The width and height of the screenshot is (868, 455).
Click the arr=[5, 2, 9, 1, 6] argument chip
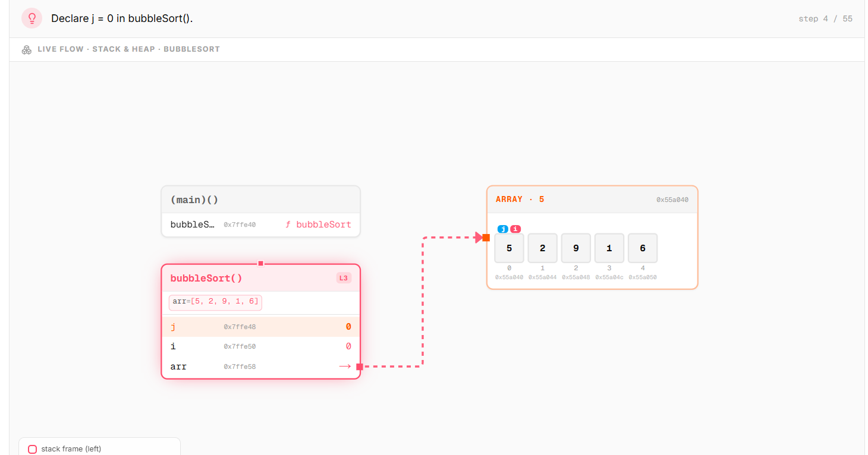[x=215, y=302]
